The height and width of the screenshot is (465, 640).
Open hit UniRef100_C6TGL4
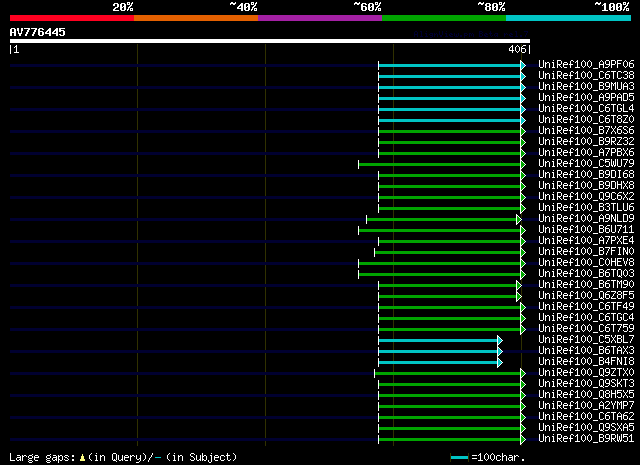(x=586, y=108)
